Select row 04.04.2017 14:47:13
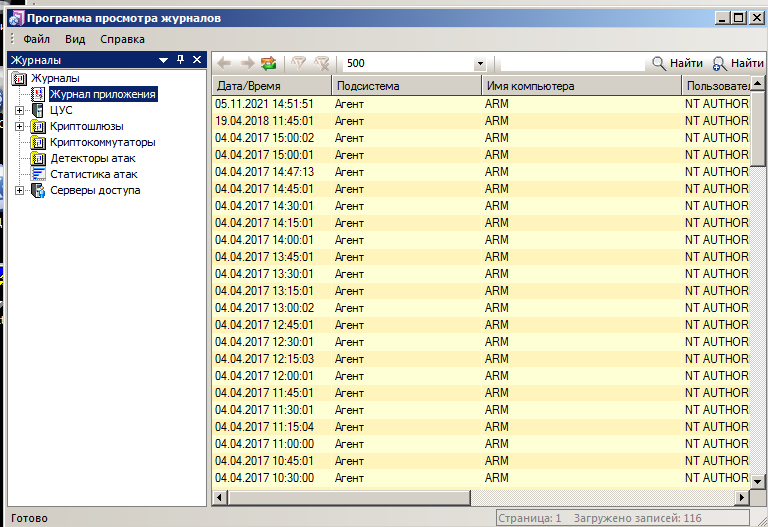Image resolution: width=768 pixels, height=527 pixels. pyautogui.click(x=480, y=172)
